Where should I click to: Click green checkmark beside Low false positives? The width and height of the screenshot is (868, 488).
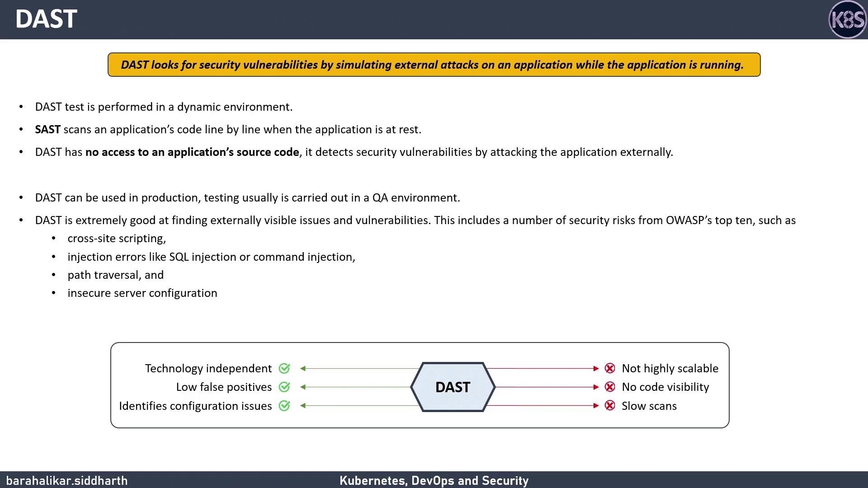(284, 387)
